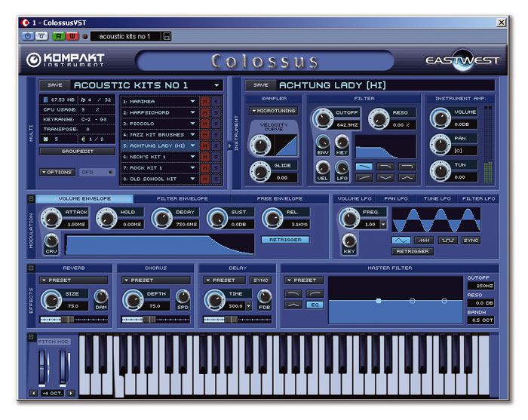
Task: Select the 8: Old School Kit slot
Action: (159, 179)
